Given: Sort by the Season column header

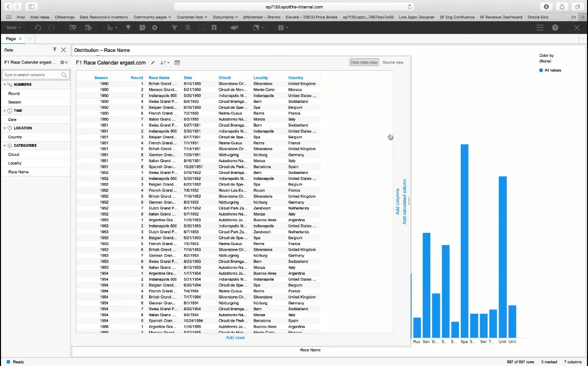Looking at the screenshot, I should [x=101, y=78].
